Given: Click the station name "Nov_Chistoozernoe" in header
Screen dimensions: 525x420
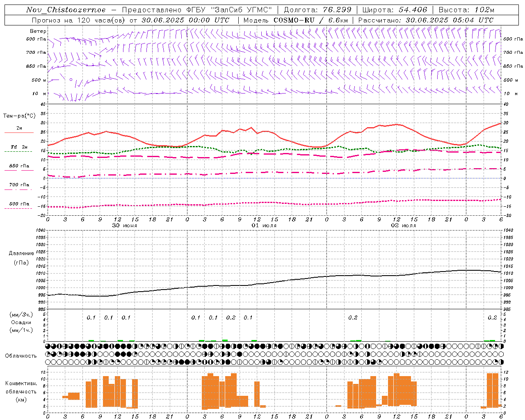Looking at the screenshot, I should [66, 10].
